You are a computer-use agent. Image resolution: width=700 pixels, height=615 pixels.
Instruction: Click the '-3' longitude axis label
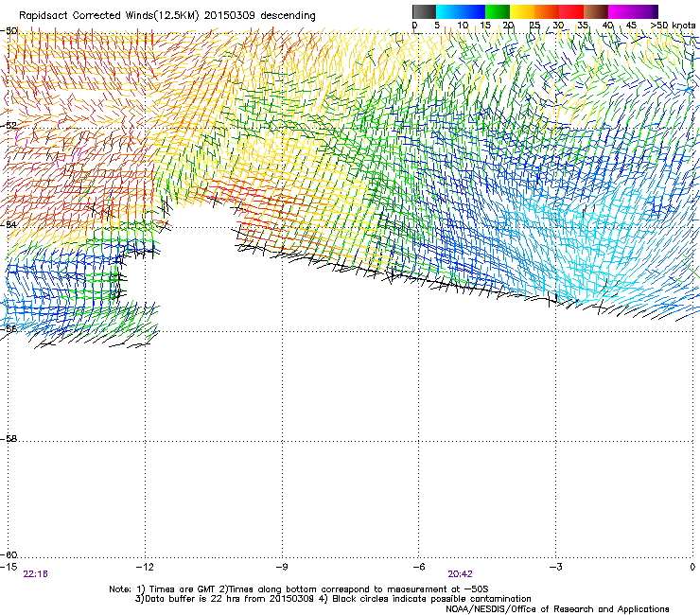click(555, 567)
